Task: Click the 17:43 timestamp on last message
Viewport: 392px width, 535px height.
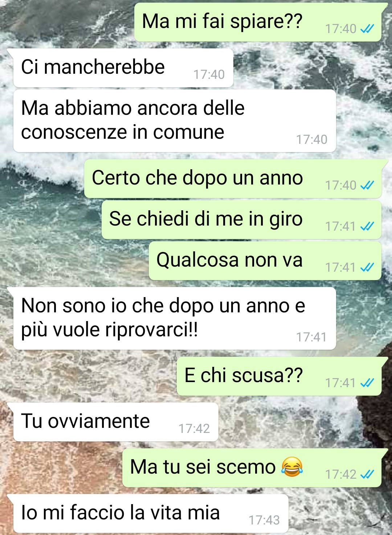Action: pyautogui.click(x=264, y=520)
